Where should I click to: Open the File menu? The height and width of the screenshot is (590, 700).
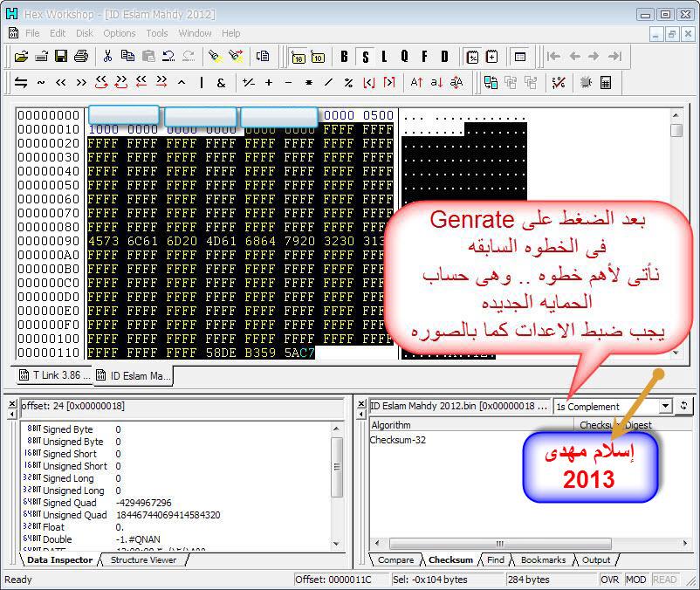tap(32, 33)
